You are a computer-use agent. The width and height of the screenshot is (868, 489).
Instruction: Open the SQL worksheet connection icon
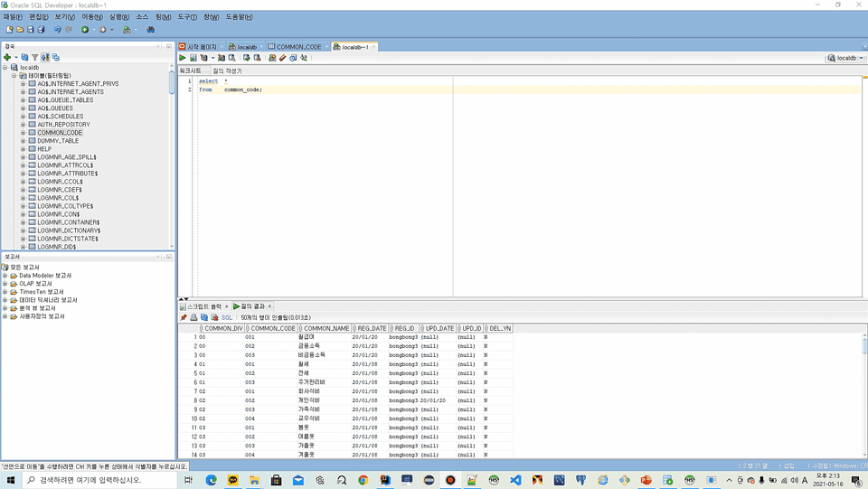click(x=127, y=29)
